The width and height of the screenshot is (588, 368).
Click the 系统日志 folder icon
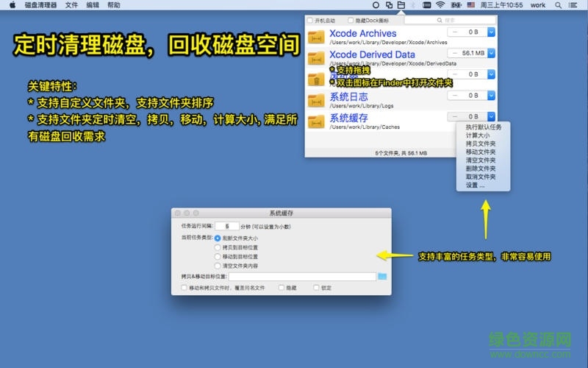[317, 100]
